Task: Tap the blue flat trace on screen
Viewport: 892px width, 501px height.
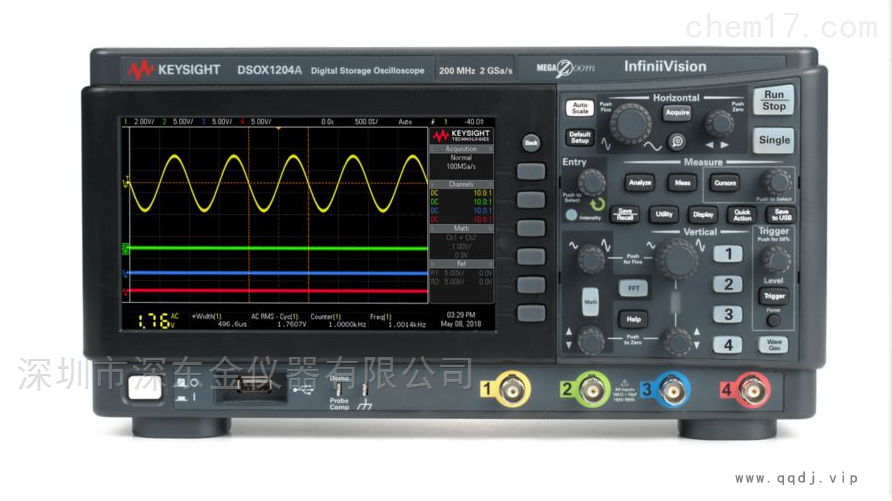Action: [x=279, y=273]
